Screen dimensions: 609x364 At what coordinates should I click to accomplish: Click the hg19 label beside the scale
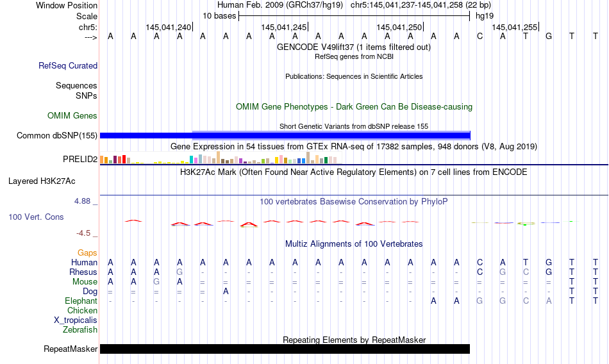pos(485,16)
